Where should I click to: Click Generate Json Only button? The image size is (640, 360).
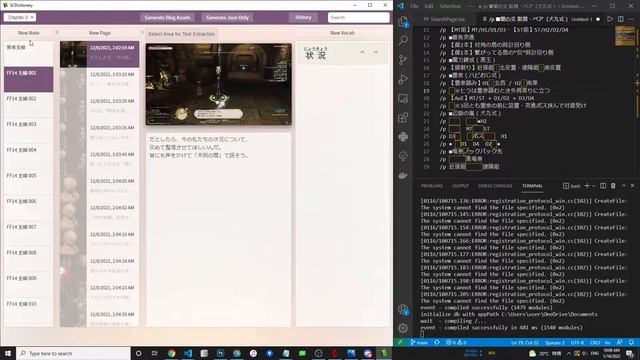(x=227, y=18)
